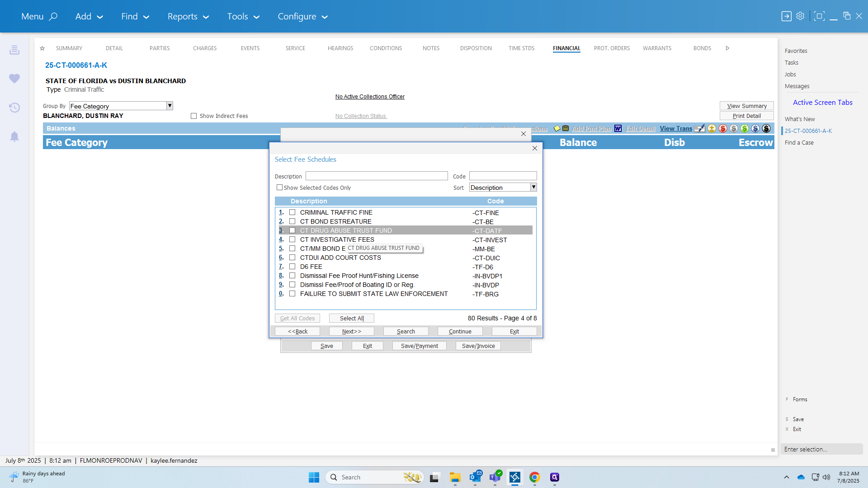Expand the Reports menu
The width and height of the screenshot is (868, 488).
point(188,16)
